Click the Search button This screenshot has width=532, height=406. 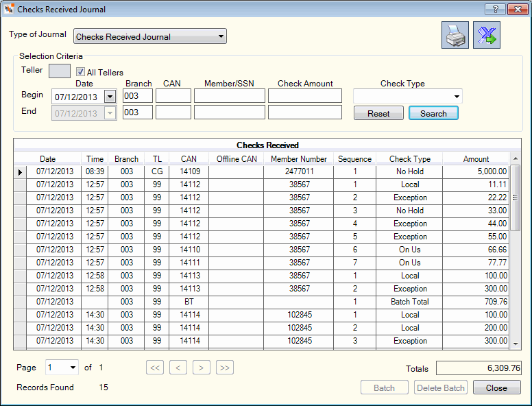coord(433,113)
